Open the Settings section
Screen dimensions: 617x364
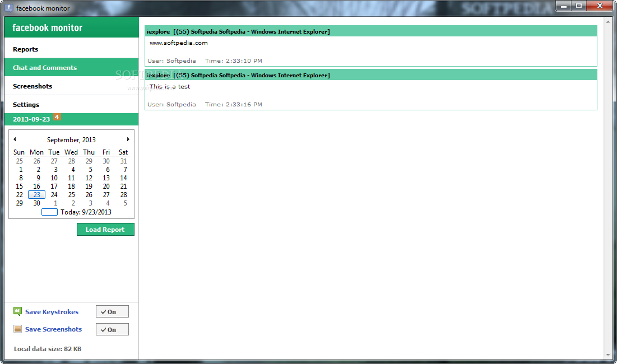click(71, 105)
